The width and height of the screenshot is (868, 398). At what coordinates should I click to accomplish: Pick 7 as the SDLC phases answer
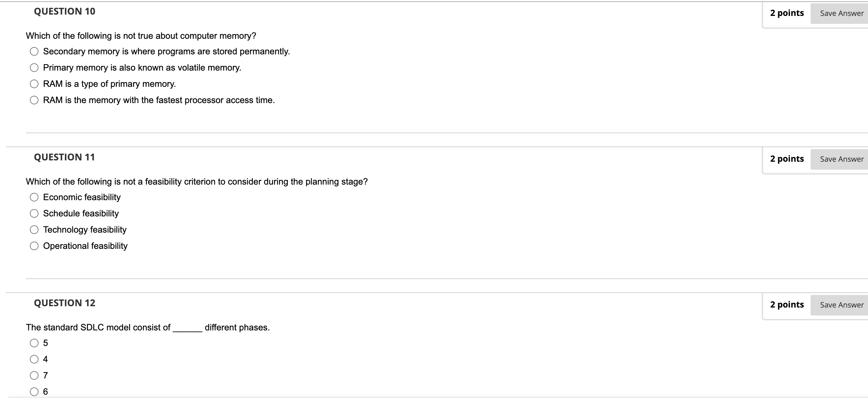pyautogui.click(x=34, y=375)
